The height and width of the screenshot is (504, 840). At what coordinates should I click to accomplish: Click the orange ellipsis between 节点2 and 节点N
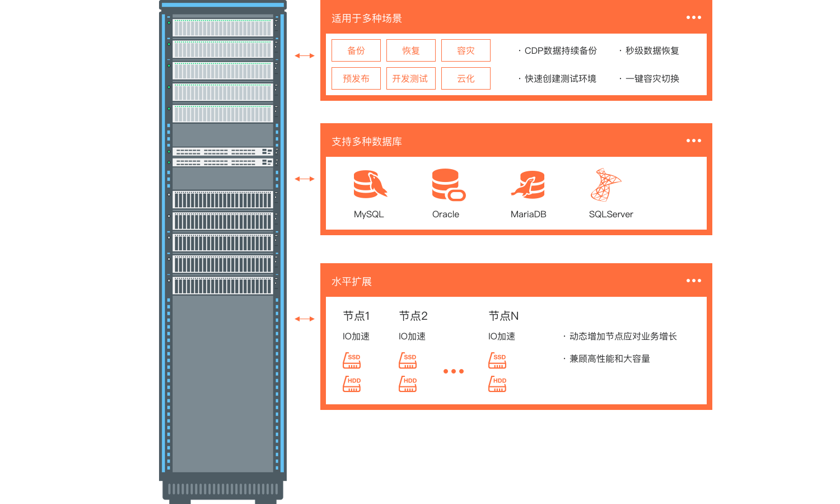click(x=454, y=371)
